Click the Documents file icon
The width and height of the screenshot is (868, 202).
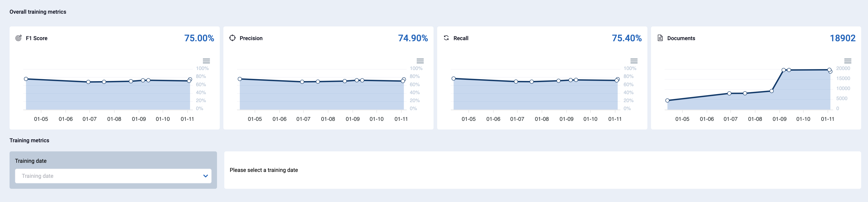(x=660, y=38)
